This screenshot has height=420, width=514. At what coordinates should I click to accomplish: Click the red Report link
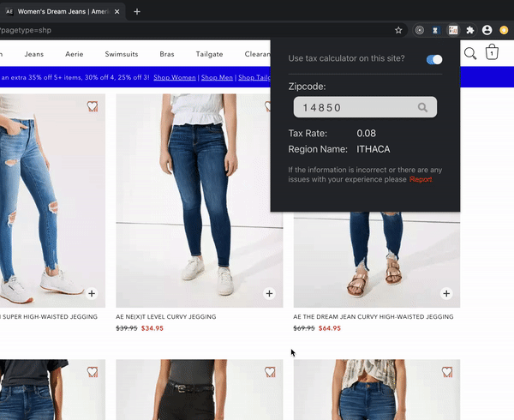click(x=421, y=179)
